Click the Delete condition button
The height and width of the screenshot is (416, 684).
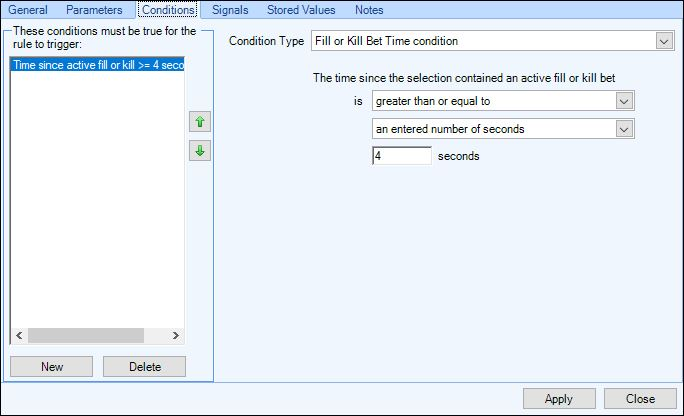pyautogui.click(x=144, y=367)
